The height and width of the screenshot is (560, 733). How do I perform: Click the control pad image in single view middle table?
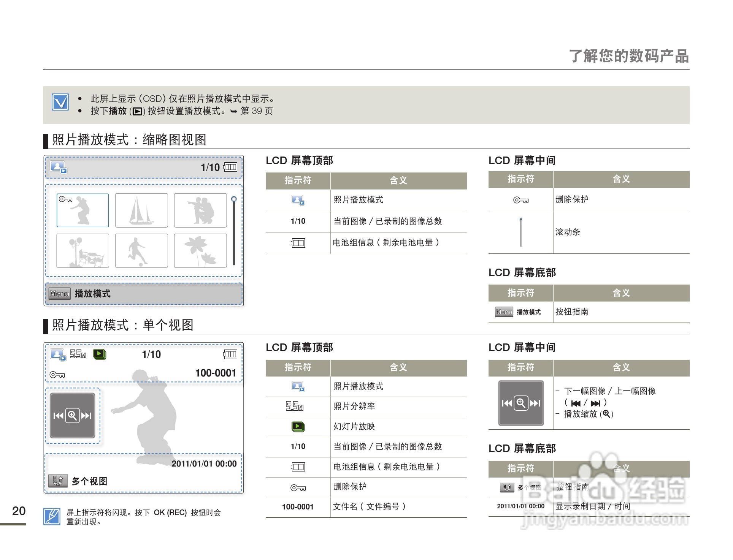pyautogui.click(x=521, y=403)
